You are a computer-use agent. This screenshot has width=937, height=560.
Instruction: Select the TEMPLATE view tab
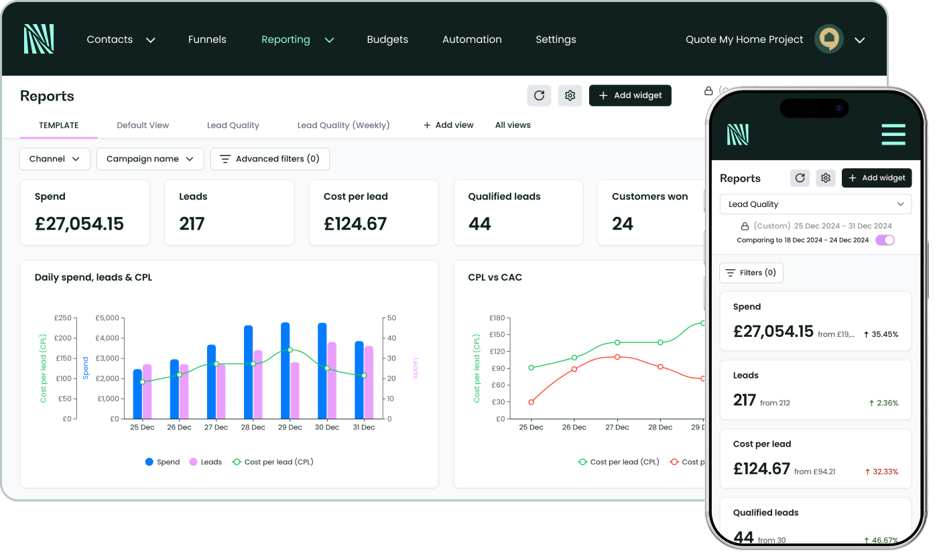click(x=59, y=125)
